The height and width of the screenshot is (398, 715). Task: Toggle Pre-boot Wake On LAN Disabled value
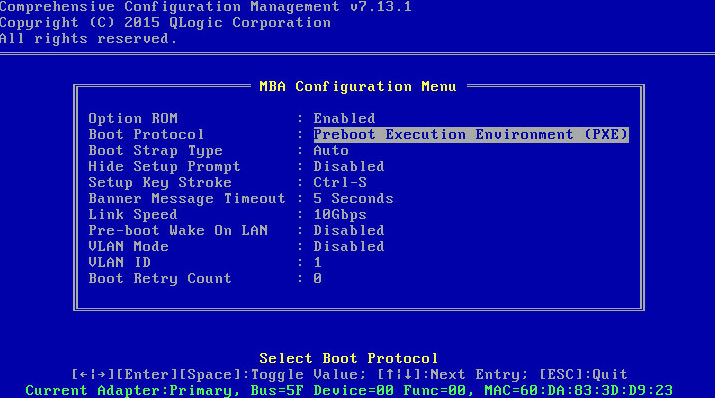[x=349, y=230]
